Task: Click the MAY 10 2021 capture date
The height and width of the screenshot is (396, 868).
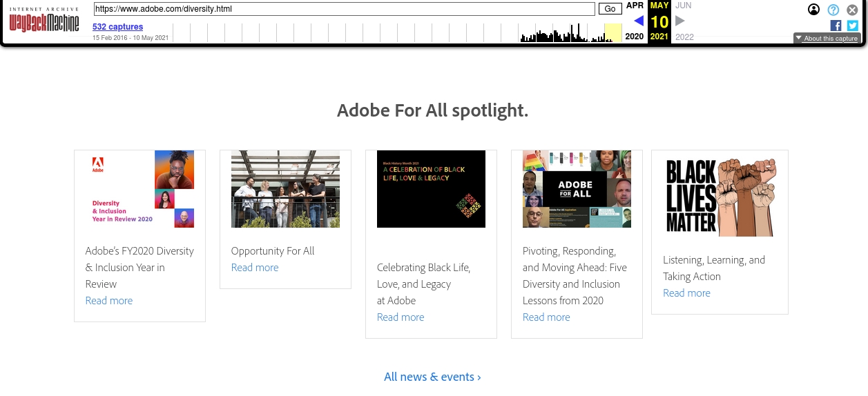Action: tap(659, 21)
